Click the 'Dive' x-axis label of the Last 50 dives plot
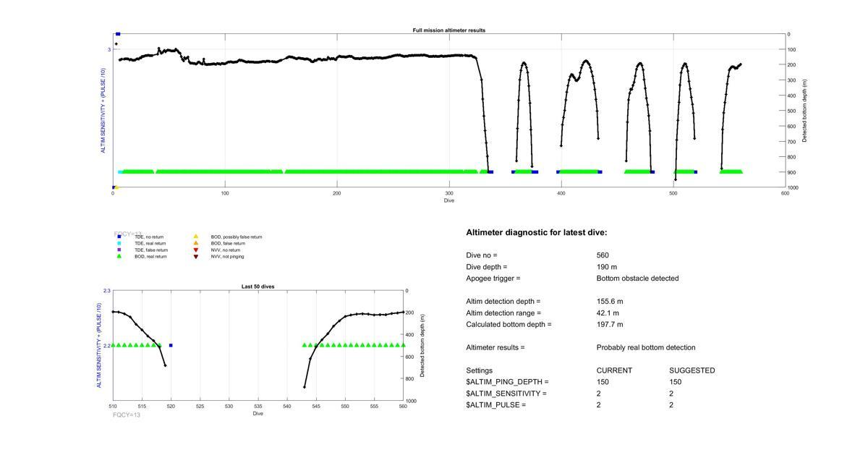 click(258, 414)
